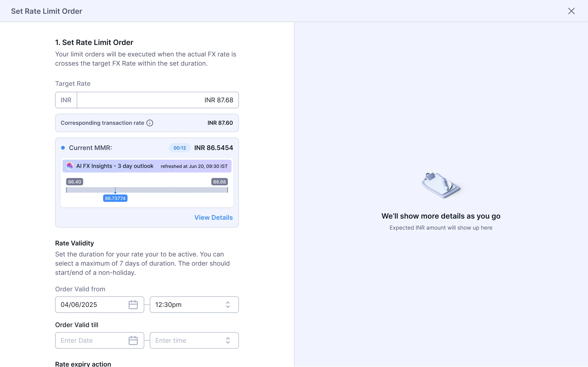The width and height of the screenshot is (588, 367).
Task: Open the INR currency prefix selector
Action: pyautogui.click(x=66, y=100)
